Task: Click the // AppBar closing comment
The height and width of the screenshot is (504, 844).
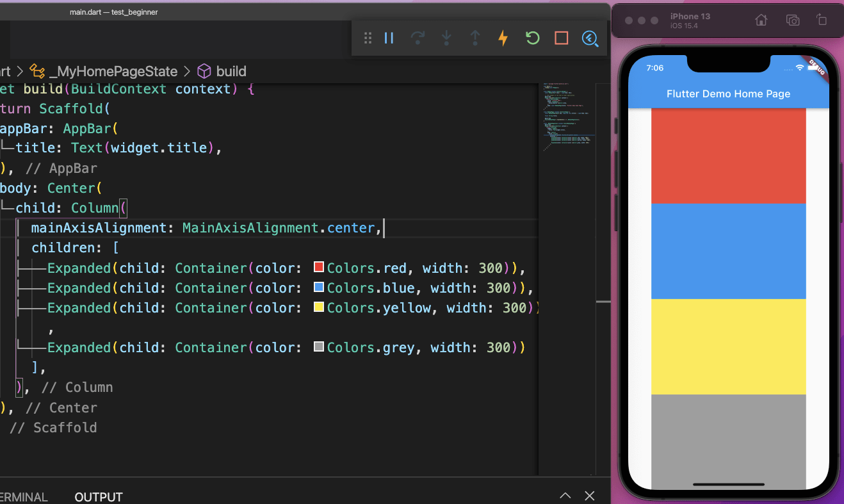Action: (61, 168)
